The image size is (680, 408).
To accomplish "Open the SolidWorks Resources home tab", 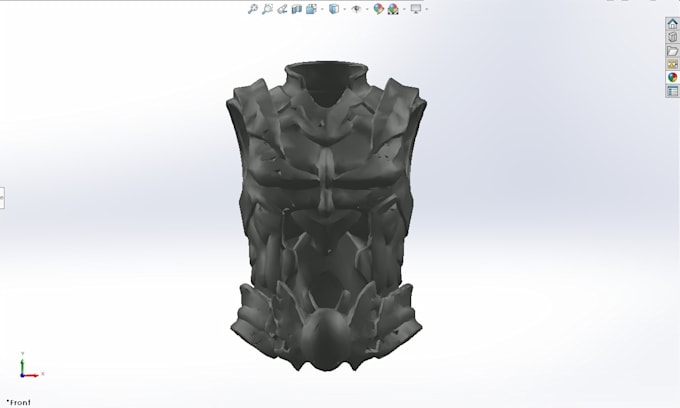I will [x=673, y=24].
